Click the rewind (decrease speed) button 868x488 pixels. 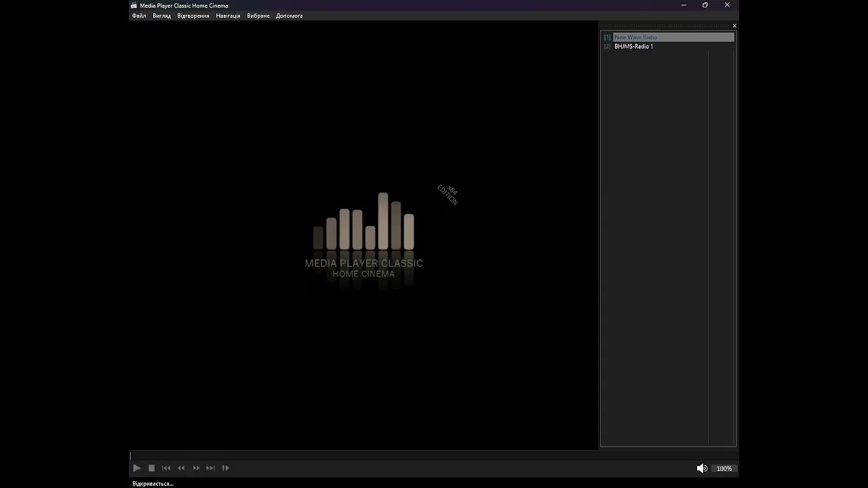[181, 468]
